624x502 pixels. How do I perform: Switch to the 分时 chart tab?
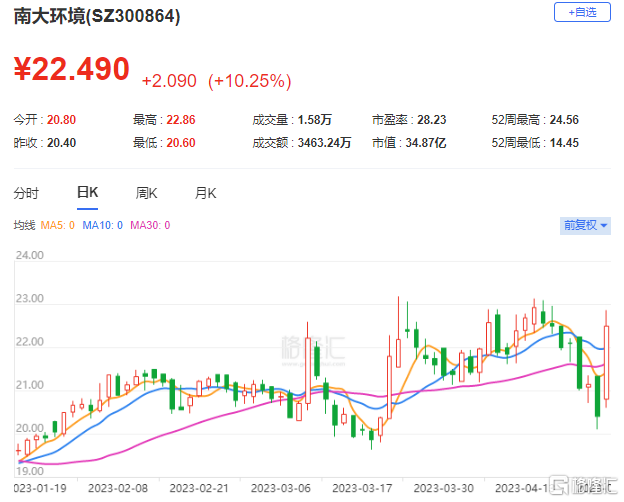pos(26,193)
